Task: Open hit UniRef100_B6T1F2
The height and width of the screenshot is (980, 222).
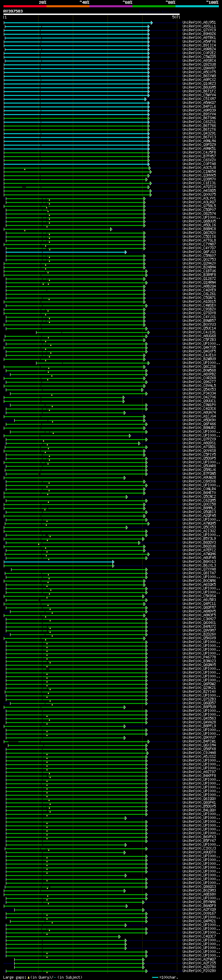Action: (199, 91)
